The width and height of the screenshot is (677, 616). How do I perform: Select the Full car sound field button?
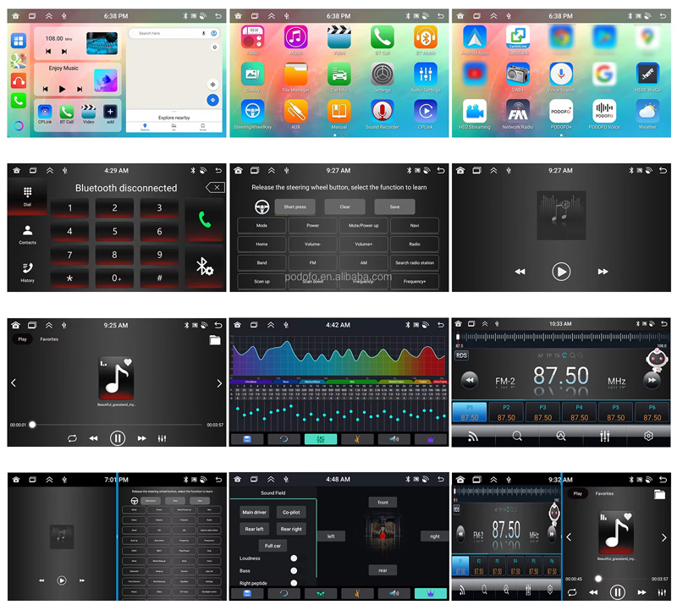(x=272, y=546)
